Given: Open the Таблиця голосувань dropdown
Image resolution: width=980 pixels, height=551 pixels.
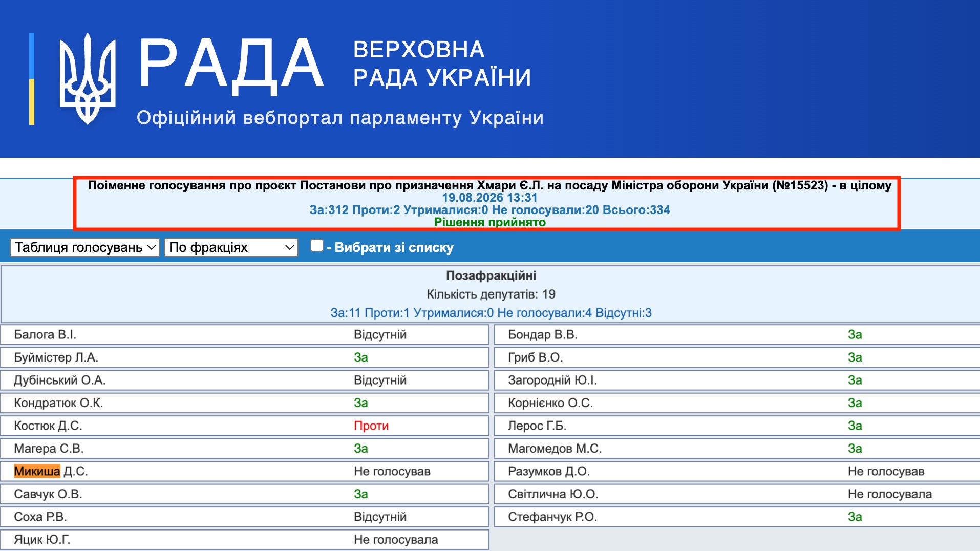Looking at the screenshot, I should pos(85,247).
